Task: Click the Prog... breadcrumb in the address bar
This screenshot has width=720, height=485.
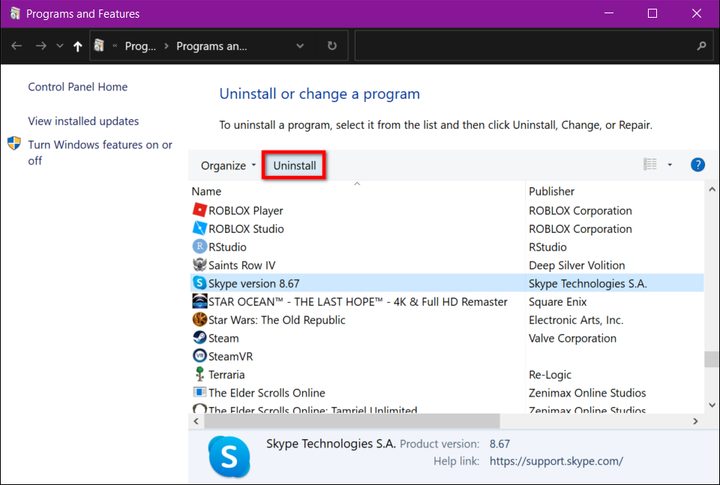Action: 140,46
